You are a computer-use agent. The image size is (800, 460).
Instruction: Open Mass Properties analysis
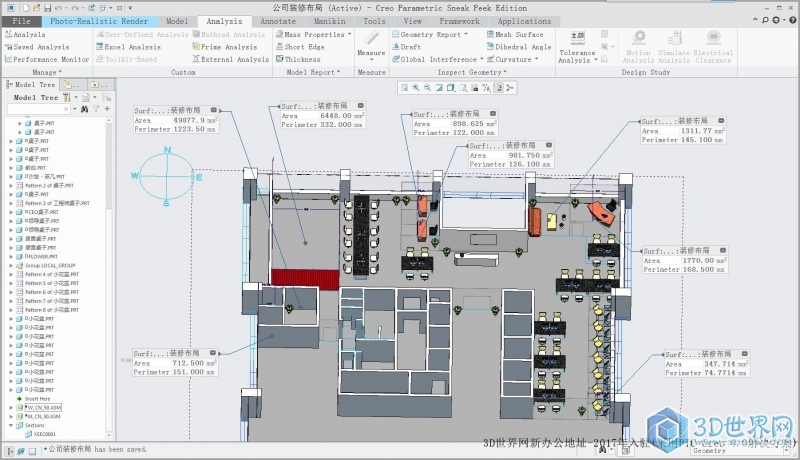[312, 34]
